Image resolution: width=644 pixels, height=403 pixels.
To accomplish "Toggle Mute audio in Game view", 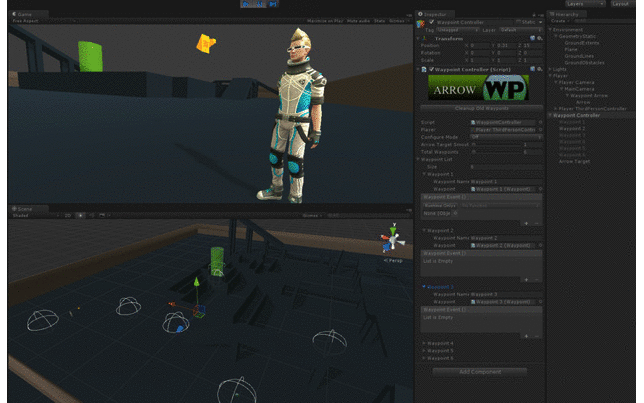I will [x=358, y=21].
